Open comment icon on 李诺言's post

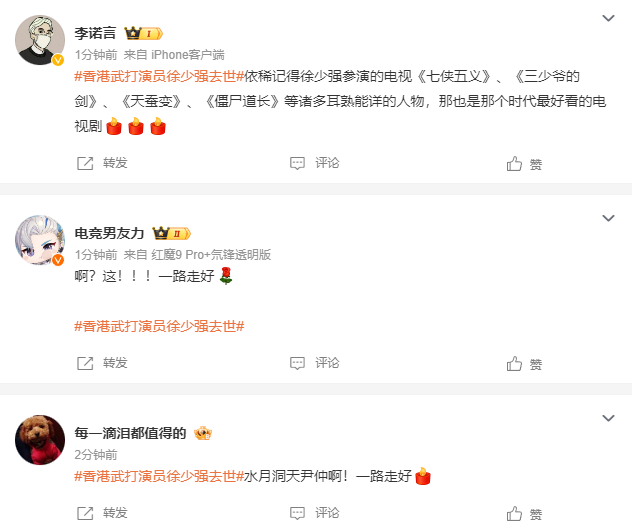[297, 163]
